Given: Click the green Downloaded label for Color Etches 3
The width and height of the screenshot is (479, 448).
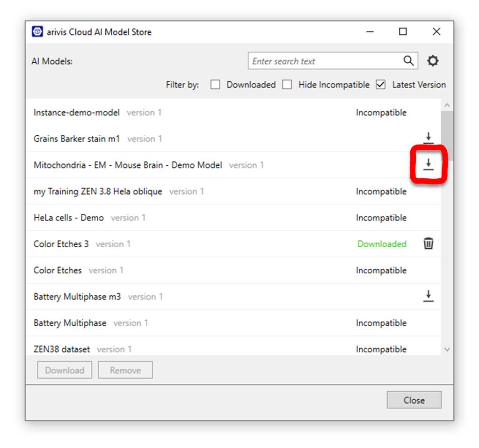Looking at the screenshot, I should click(x=382, y=244).
